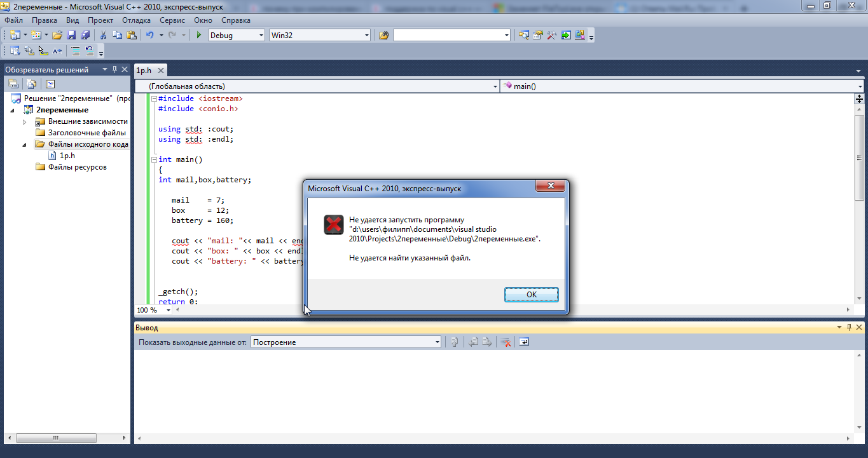Viewport: 868px width, 458px height.
Task: Click the Add New Item toolbar icon
Action: click(x=36, y=35)
